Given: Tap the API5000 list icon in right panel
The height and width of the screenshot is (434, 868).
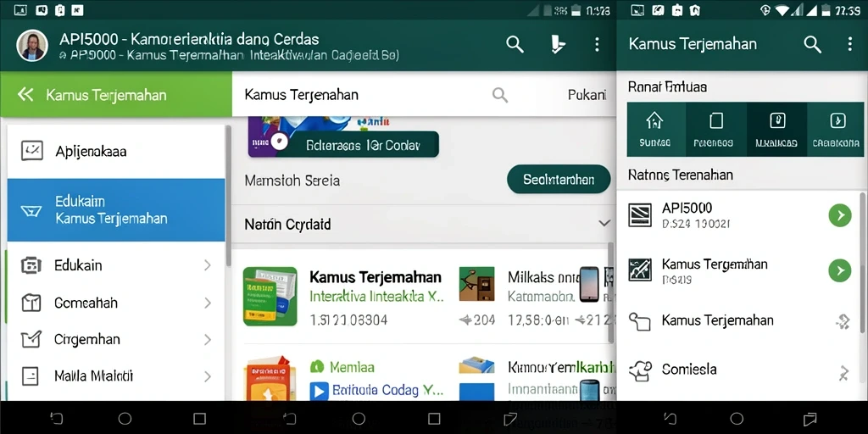Looking at the screenshot, I should [x=639, y=215].
